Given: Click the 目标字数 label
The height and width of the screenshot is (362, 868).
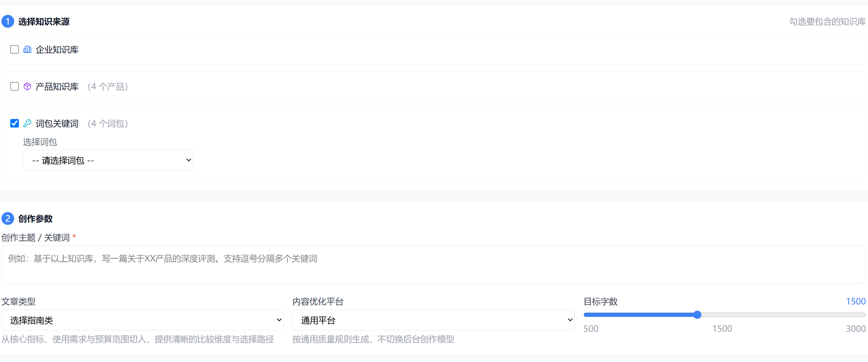Looking at the screenshot, I should pos(601,302).
